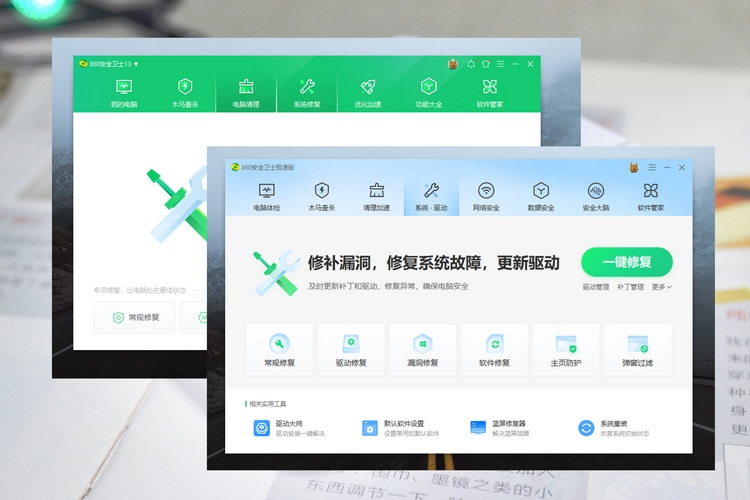Launch 驱动大师 tool
Screen dimensions: 750x500
tap(289, 428)
